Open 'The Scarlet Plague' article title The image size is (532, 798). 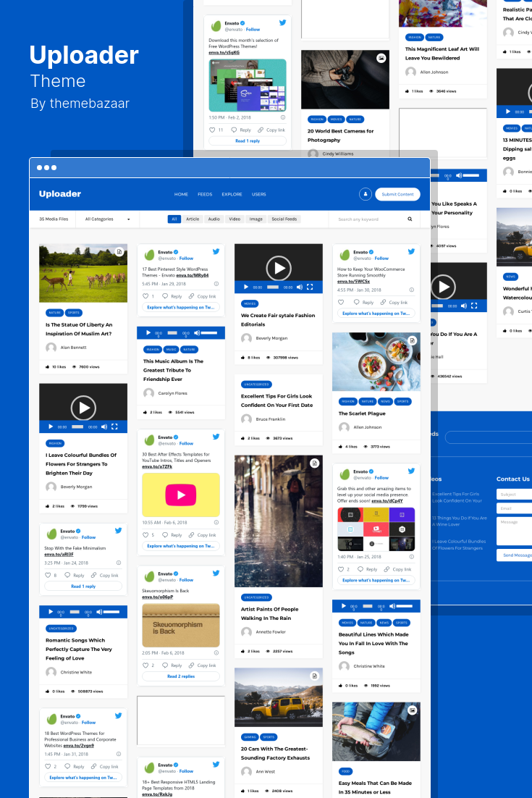362,413
